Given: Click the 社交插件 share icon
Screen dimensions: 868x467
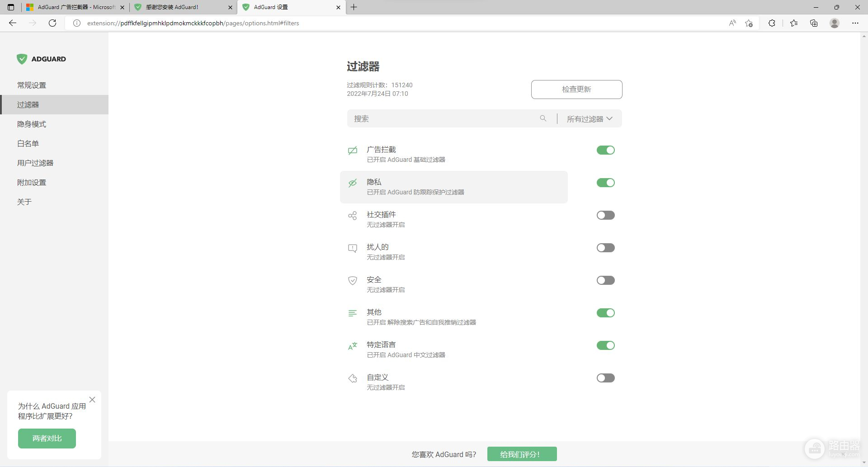Looking at the screenshot, I should 353,216.
